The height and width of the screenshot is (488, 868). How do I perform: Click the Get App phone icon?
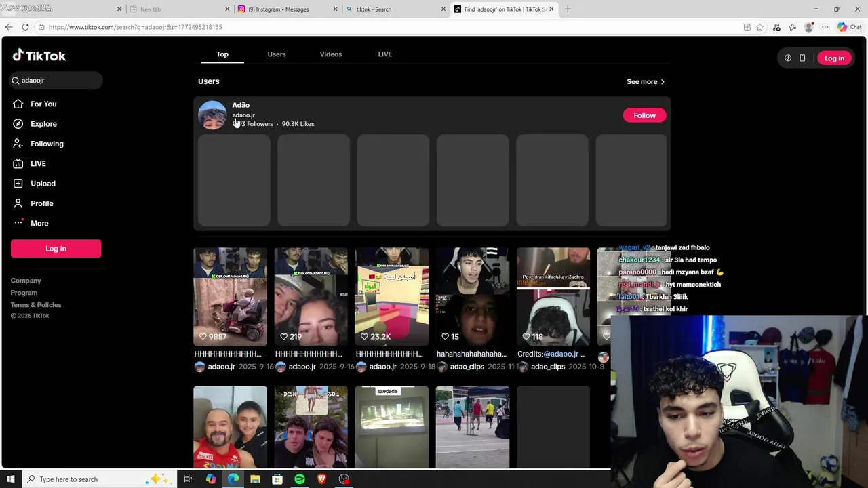(802, 58)
